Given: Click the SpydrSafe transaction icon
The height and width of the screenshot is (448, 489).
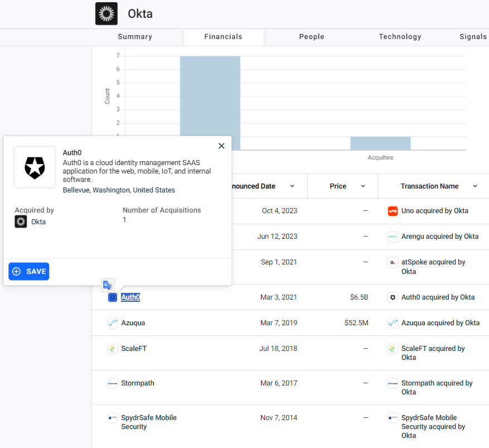Looking at the screenshot, I should [x=393, y=418].
